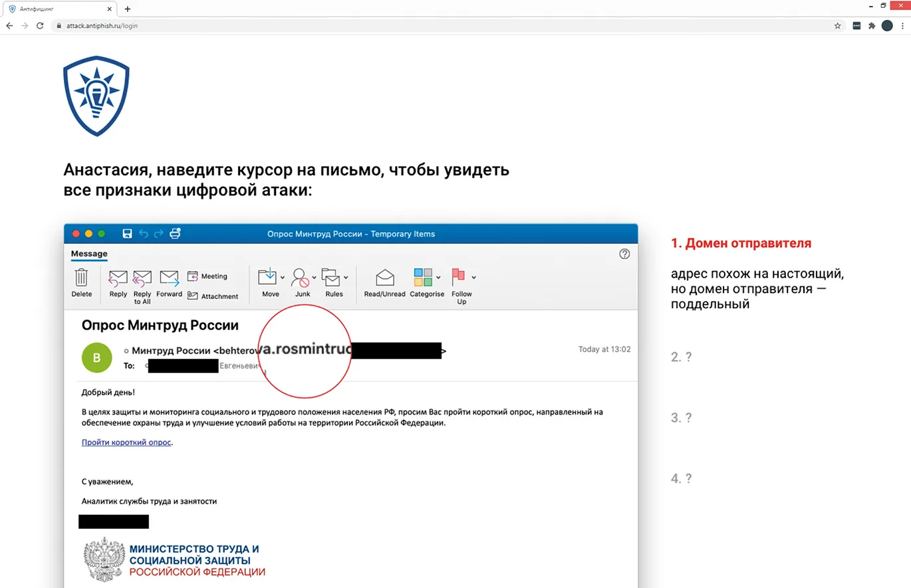The height and width of the screenshot is (588, 911).
Task: Click the greeting text 'Добрый день!'
Action: (x=108, y=392)
